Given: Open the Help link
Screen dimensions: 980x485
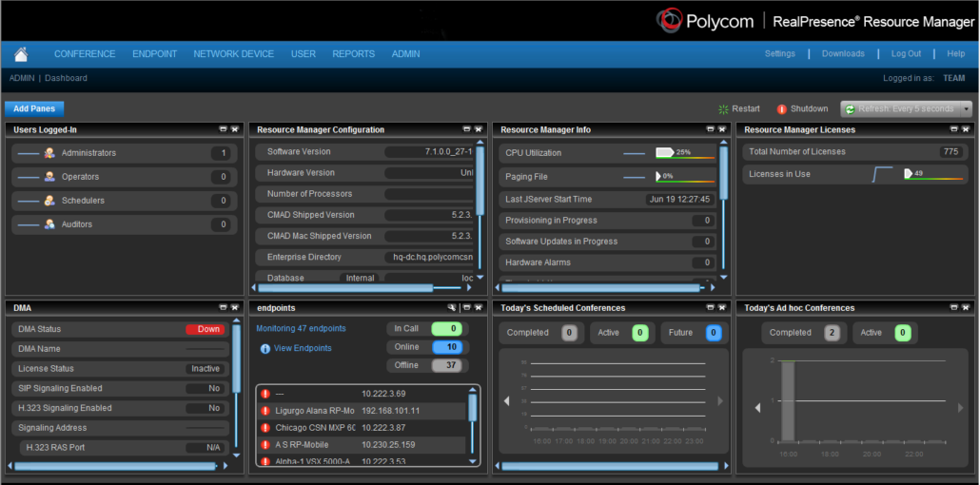Looking at the screenshot, I should click(955, 54).
